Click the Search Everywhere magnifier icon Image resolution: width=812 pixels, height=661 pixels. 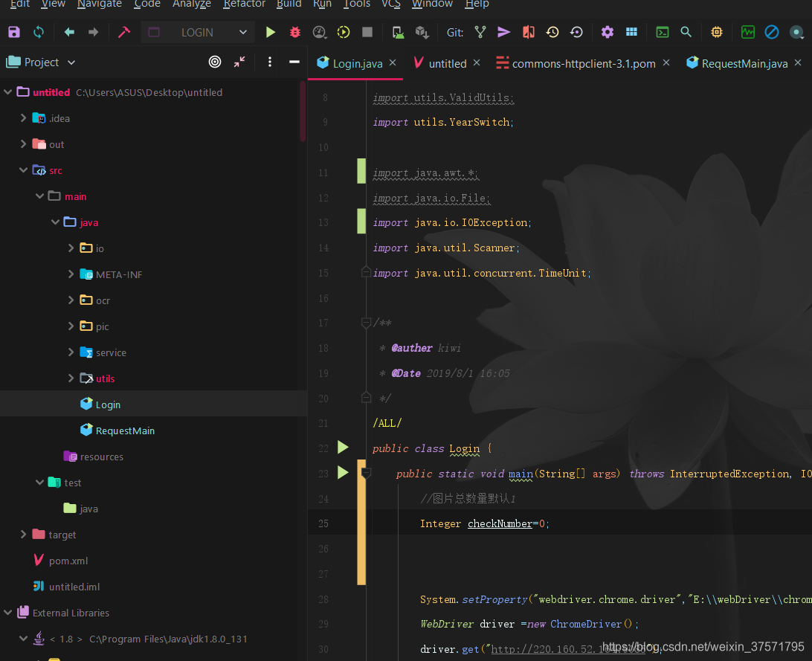pyautogui.click(x=686, y=32)
